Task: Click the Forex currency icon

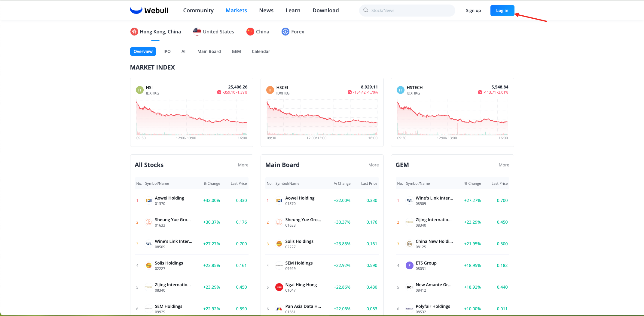Action: [x=285, y=32]
